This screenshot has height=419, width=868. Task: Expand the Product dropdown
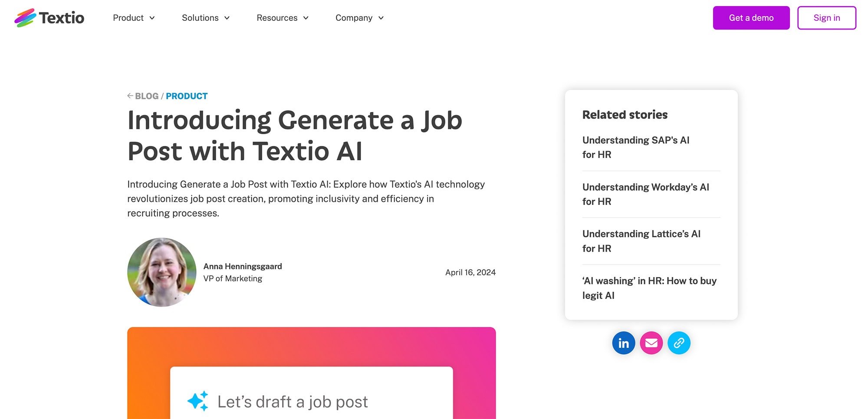click(x=134, y=18)
